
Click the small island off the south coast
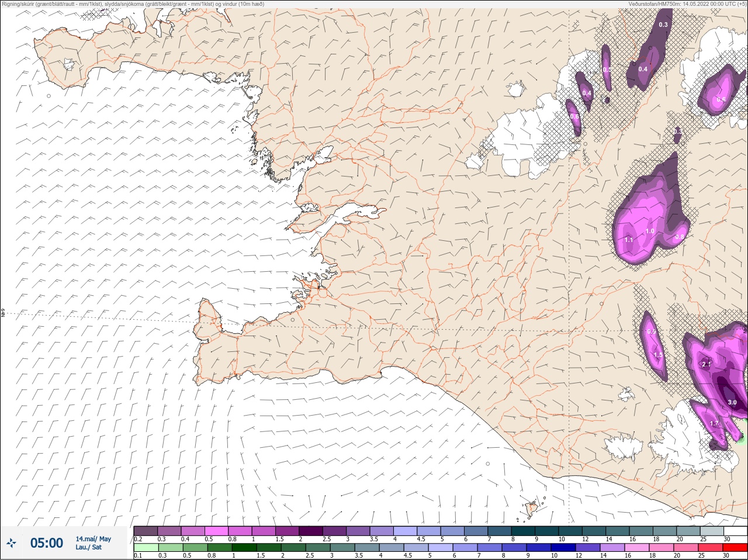pyautogui.click(x=532, y=509)
